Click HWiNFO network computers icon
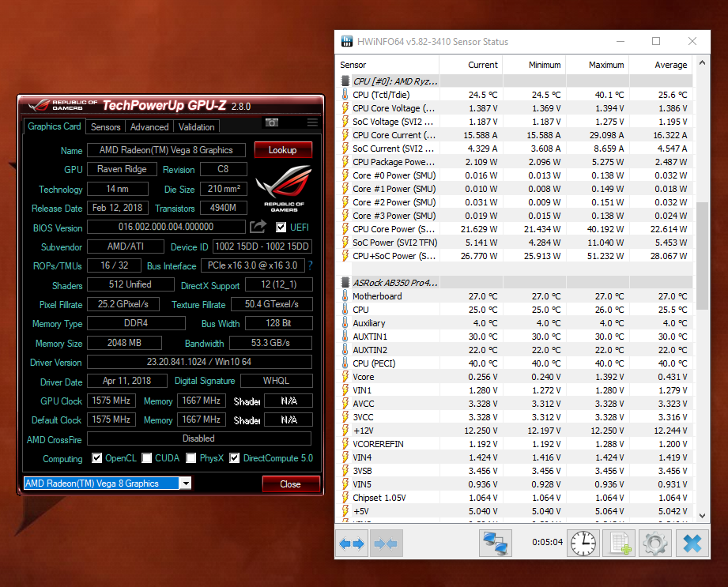The image size is (728, 587). pos(496,543)
